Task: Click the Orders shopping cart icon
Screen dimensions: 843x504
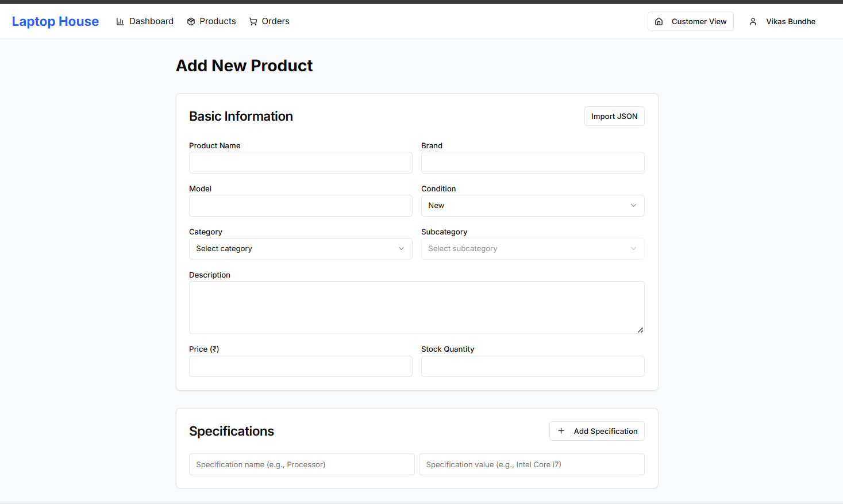Action: tap(253, 21)
